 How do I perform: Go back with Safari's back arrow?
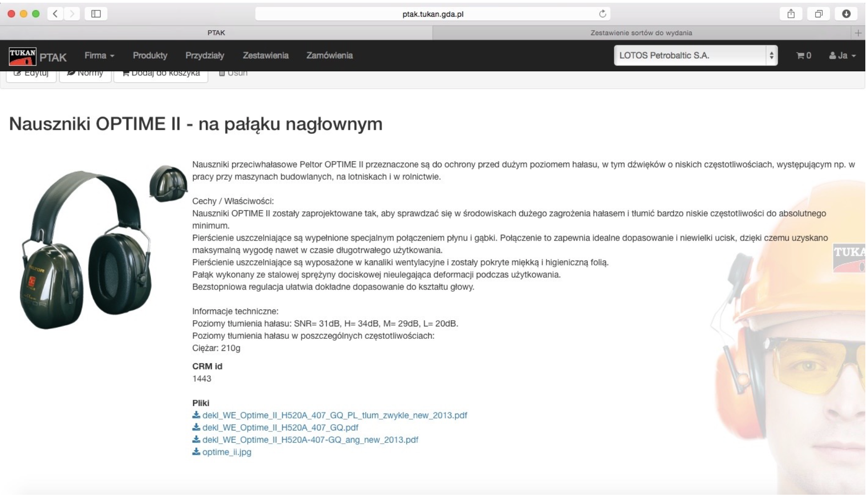coord(55,14)
